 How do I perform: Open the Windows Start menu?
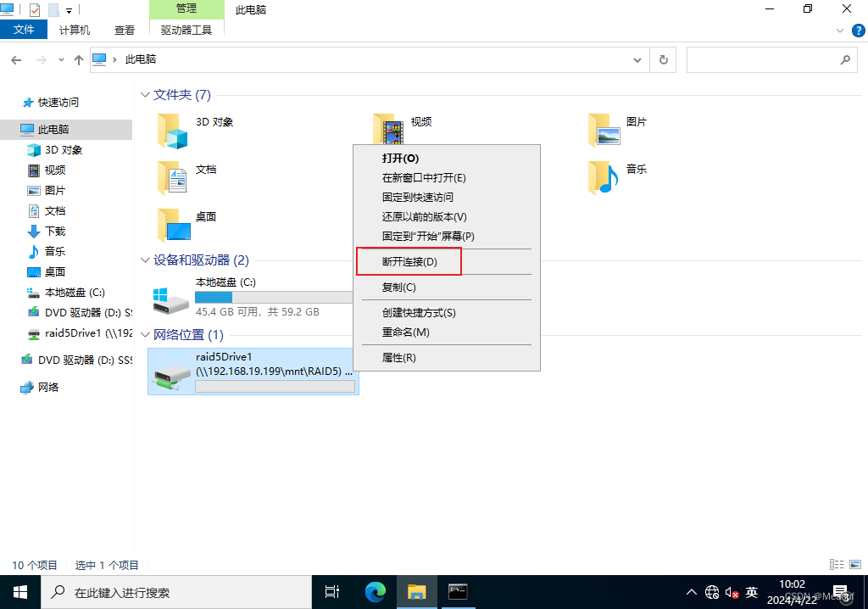click(20, 592)
